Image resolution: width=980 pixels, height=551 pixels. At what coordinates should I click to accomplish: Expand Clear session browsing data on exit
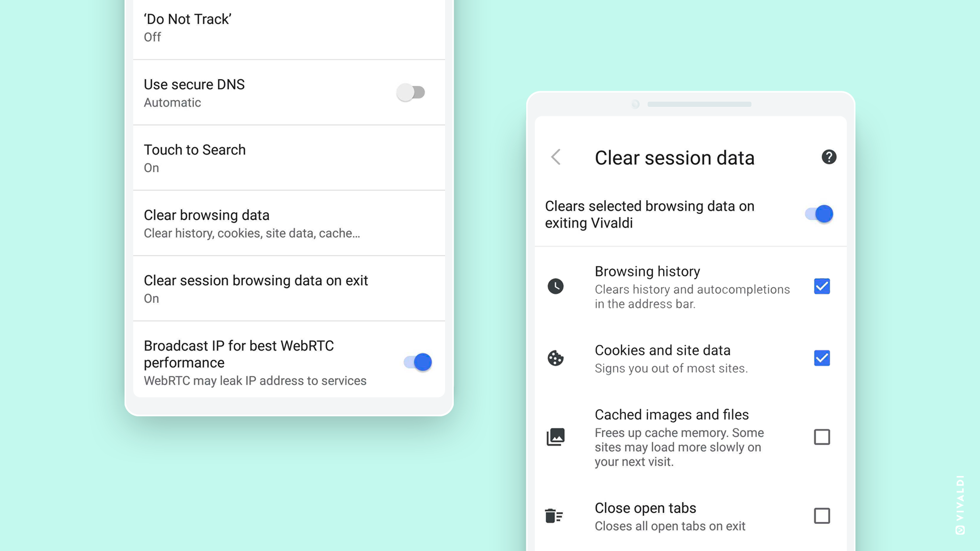[288, 287]
